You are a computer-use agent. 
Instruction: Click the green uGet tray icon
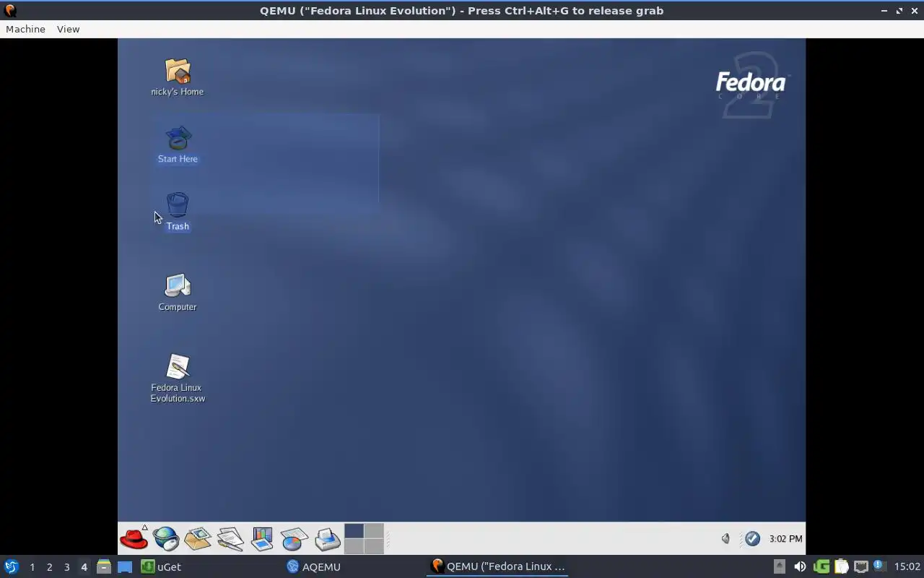pyautogui.click(x=821, y=566)
